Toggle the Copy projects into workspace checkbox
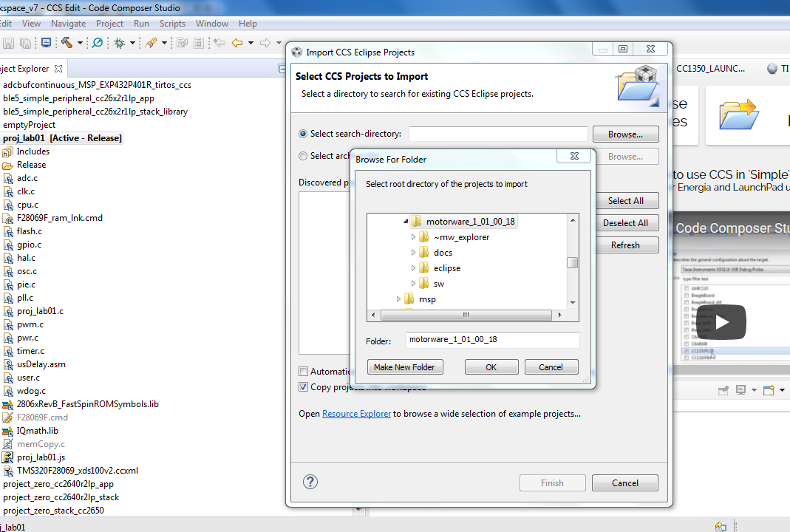This screenshot has width=790, height=532. click(x=303, y=387)
